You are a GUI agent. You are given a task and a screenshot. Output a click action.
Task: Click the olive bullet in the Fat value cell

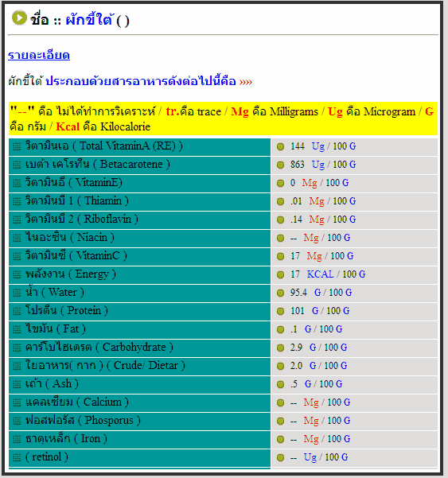280,329
